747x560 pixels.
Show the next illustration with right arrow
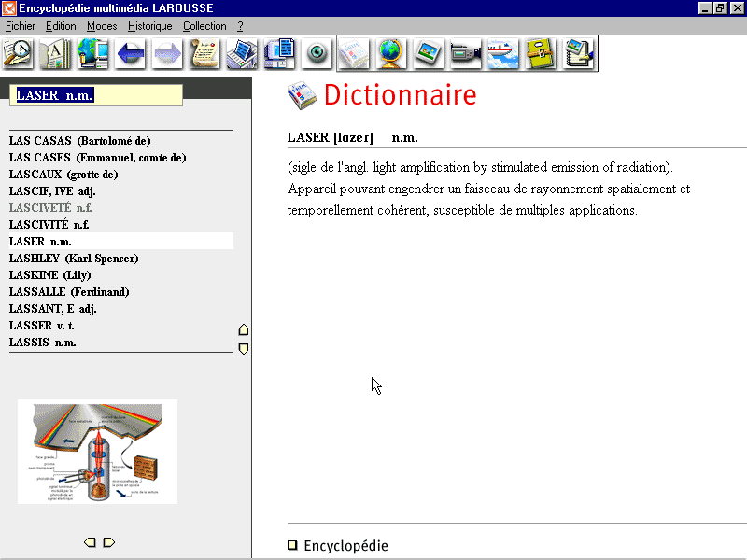(109, 542)
